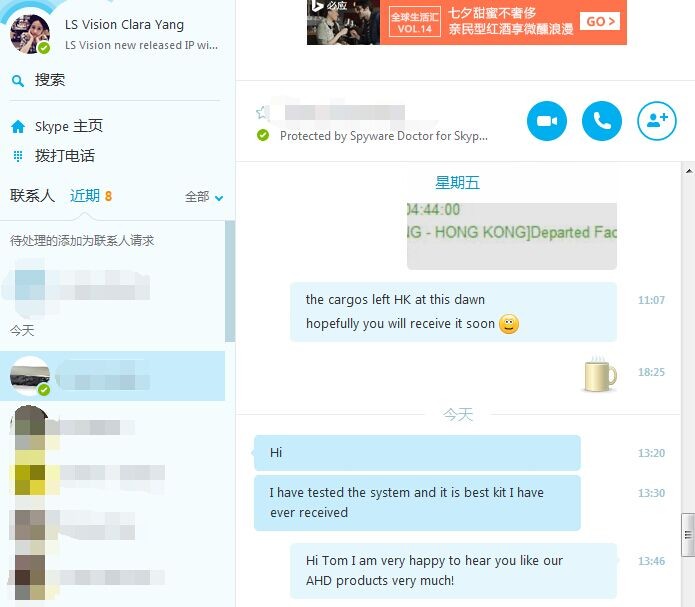Click GO button on the ad banner
The height and width of the screenshot is (607, 695).
pyautogui.click(x=600, y=21)
